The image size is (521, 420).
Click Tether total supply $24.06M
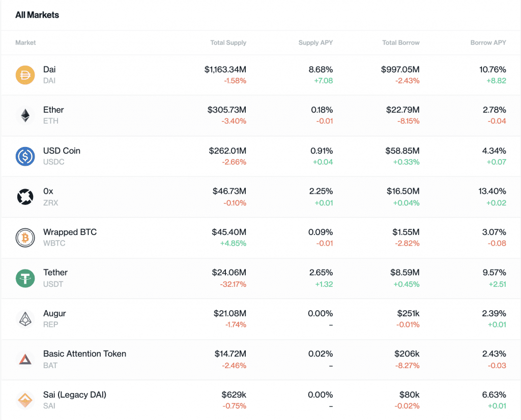[229, 273]
